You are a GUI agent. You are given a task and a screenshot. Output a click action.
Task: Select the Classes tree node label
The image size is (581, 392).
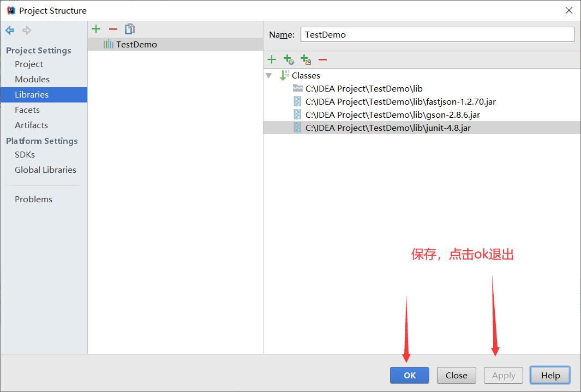[306, 76]
